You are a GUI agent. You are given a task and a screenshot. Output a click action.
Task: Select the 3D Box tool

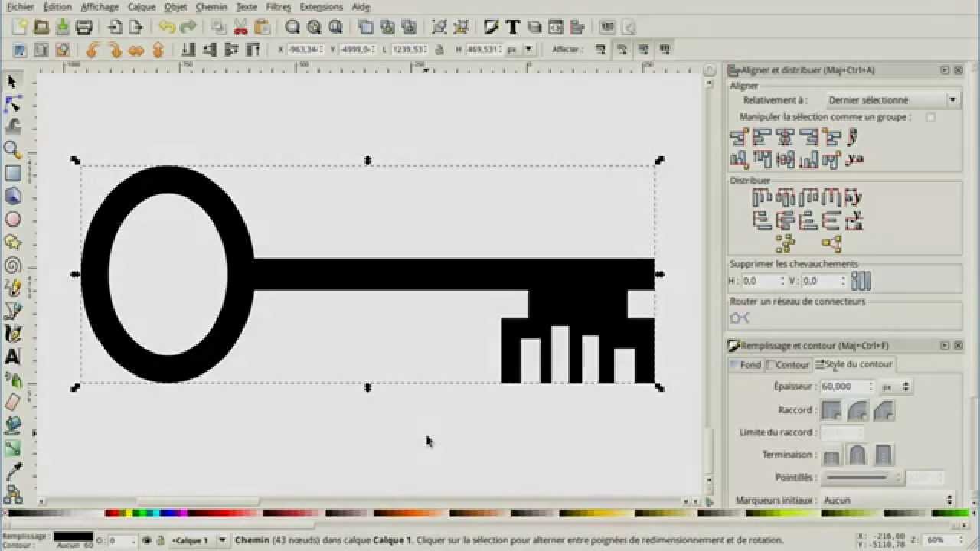click(x=12, y=196)
